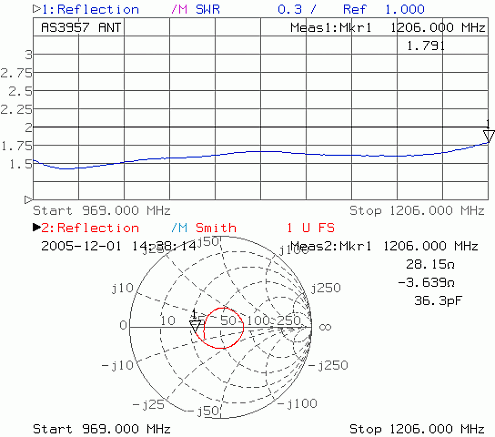495x437 pixels.
Task: Click the 'Ref 1.000' reference value
Action: tap(384, 9)
